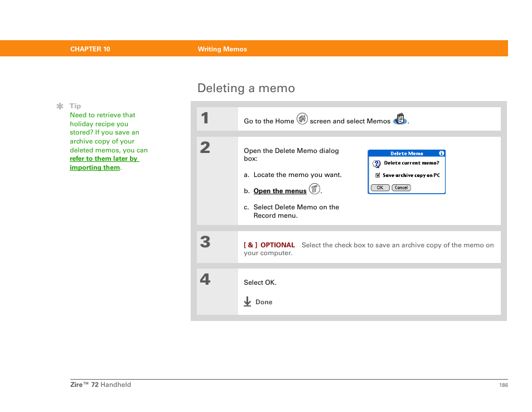The height and width of the screenshot is (412, 532).
Task: Click 'Open the Delete Memo dialog box:' text
Action: pos(291,155)
